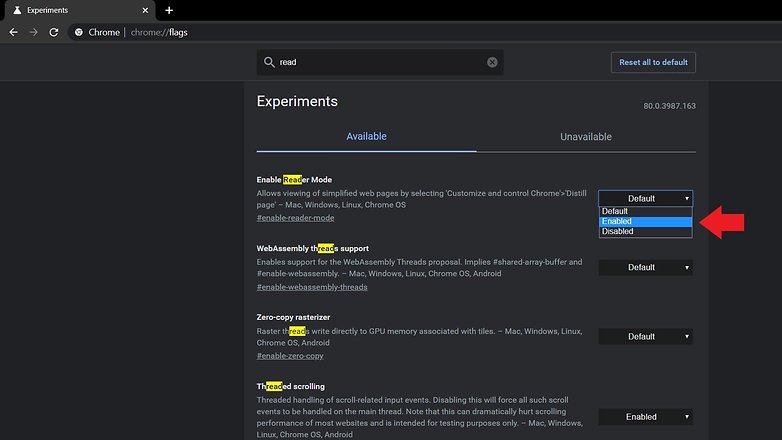
Task: Open the WebAssembly threads support dropdown
Action: tap(646, 267)
